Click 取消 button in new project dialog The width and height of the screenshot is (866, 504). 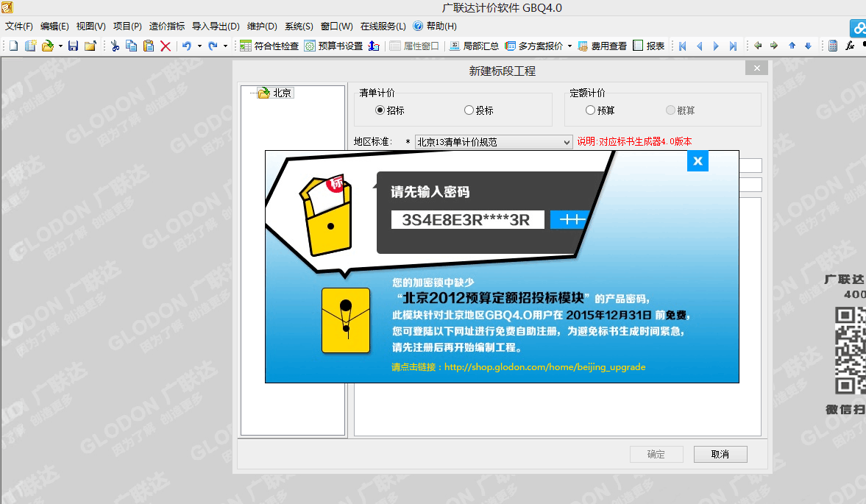click(x=720, y=454)
